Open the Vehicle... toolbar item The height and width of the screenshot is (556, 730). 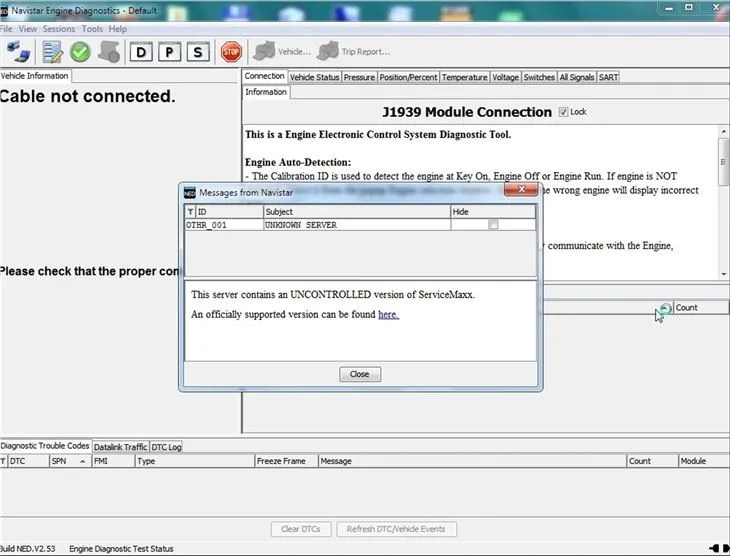[x=281, y=52]
